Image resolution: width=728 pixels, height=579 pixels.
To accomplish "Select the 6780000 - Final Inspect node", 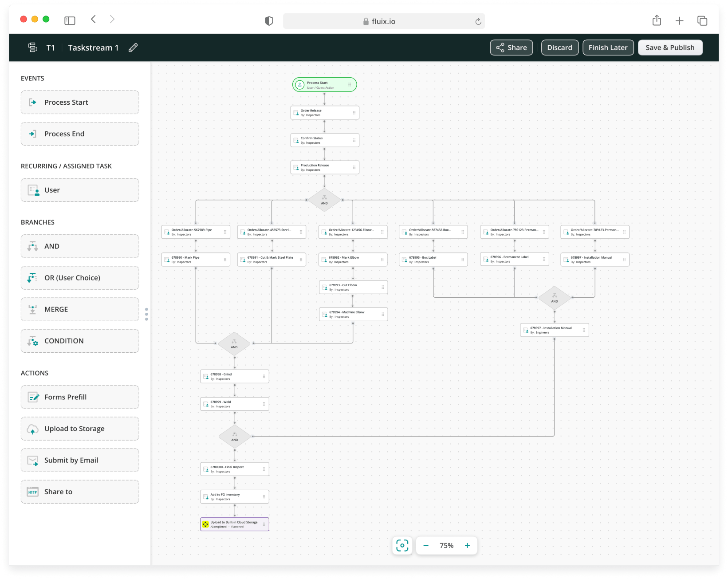I will coord(235,469).
